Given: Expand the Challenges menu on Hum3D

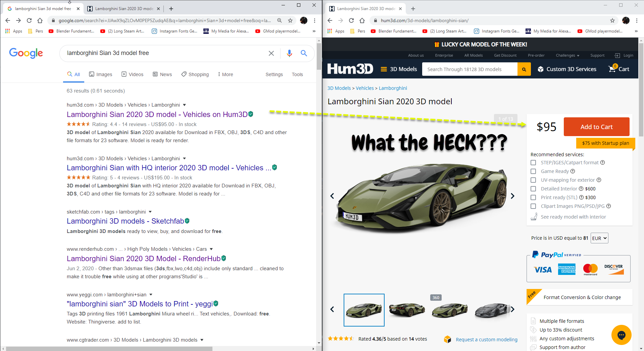Looking at the screenshot, I should coord(567,55).
